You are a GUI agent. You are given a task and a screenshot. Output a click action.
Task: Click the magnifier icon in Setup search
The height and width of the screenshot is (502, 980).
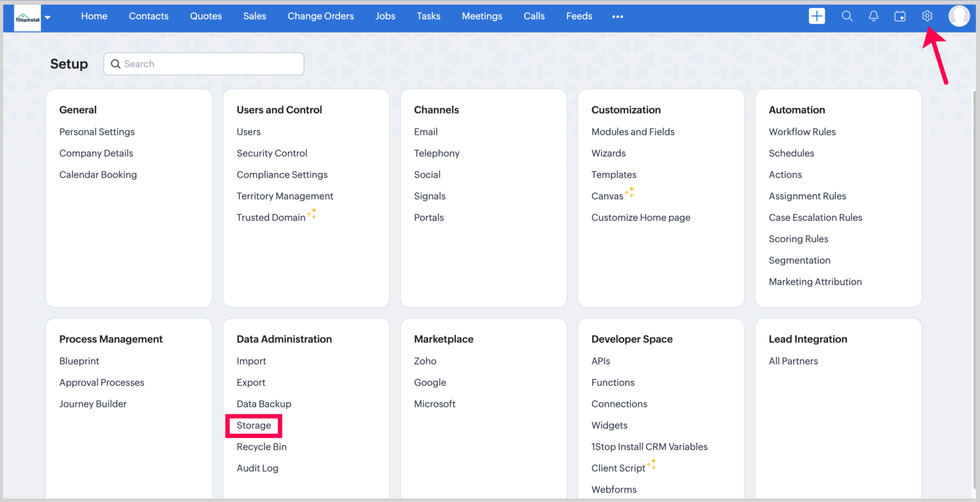116,64
